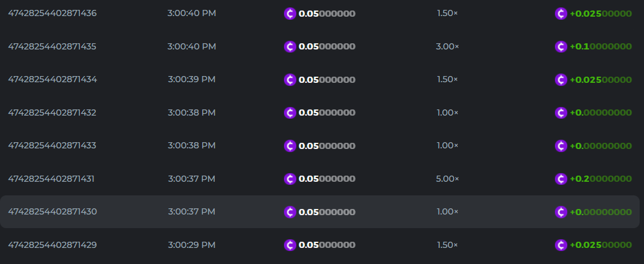The width and height of the screenshot is (644, 264).
Task: Click profit coin icon for bet ending 1432
Action: pyautogui.click(x=561, y=113)
